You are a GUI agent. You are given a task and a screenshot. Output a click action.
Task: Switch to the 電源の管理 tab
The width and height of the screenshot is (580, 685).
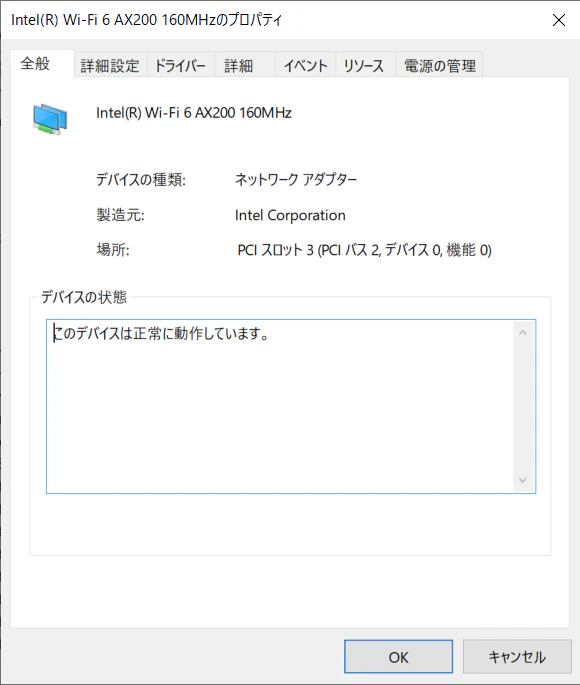439,66
